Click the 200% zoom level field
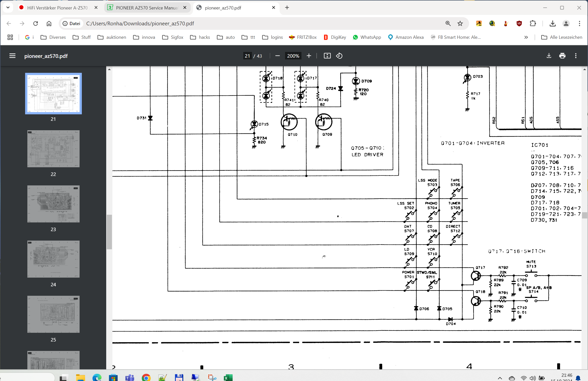 293,56
